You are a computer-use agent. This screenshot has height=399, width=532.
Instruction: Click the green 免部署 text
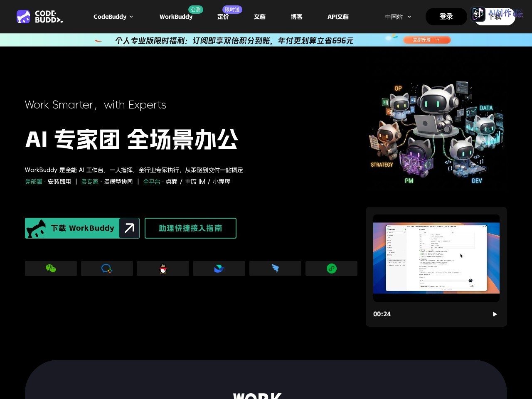click(34, 182)
